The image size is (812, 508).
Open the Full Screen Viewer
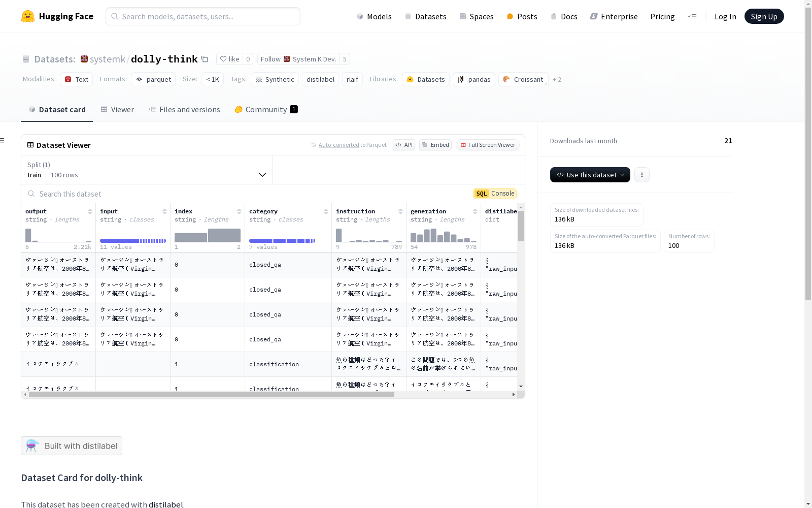(488, 145)
